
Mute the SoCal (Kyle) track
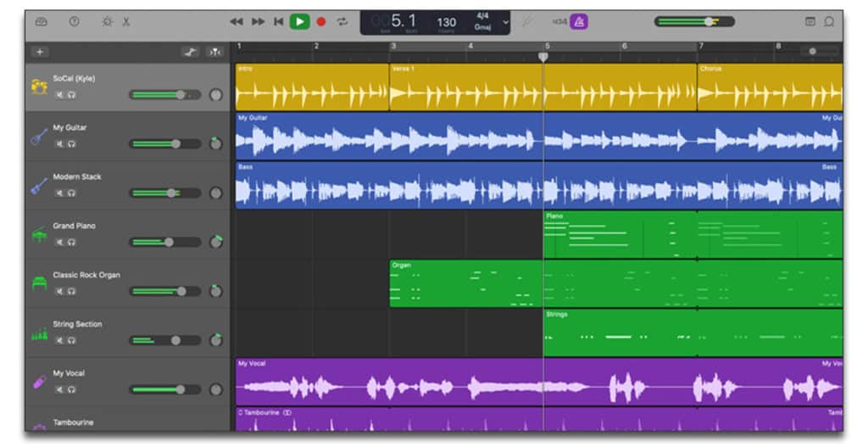point(59,95)
